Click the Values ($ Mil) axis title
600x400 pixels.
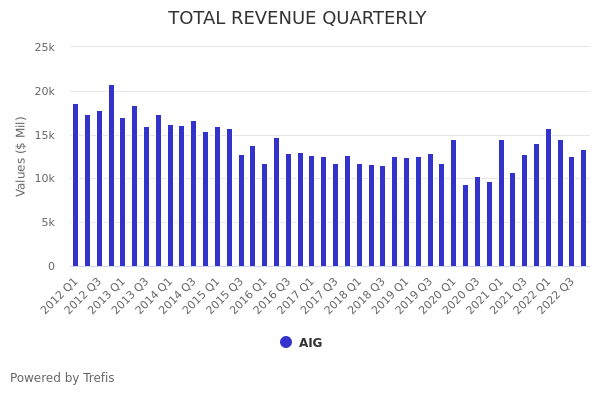click(21, 156)
